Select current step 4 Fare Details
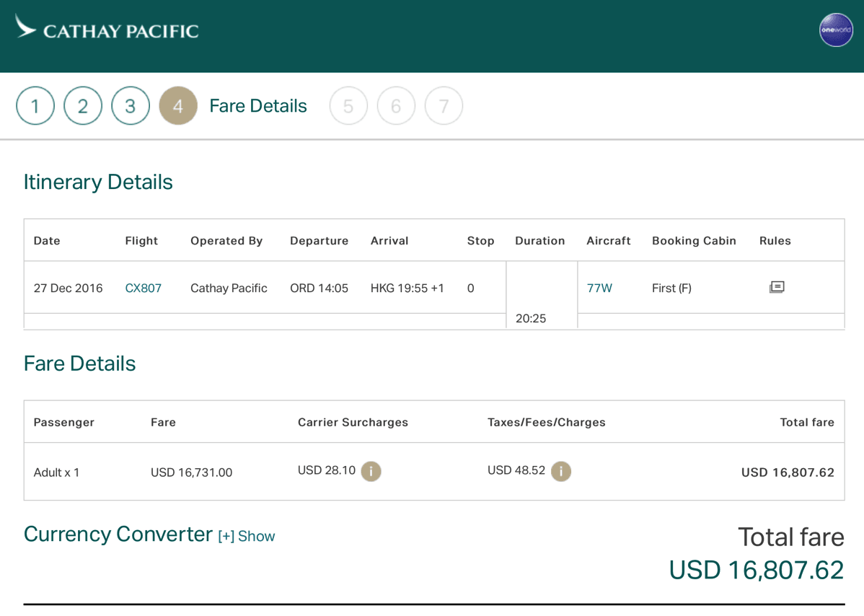This screenshot has height=616, width=864. (x=178, y=106)
